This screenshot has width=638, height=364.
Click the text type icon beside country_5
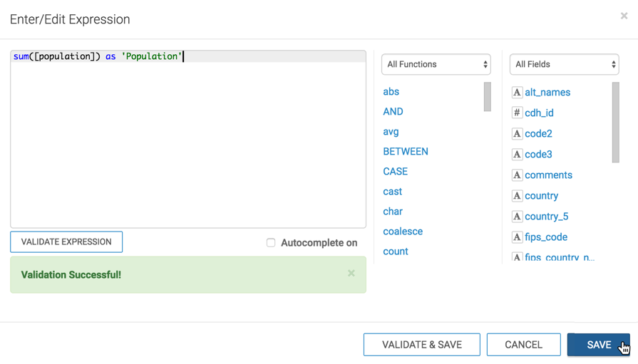517,216
